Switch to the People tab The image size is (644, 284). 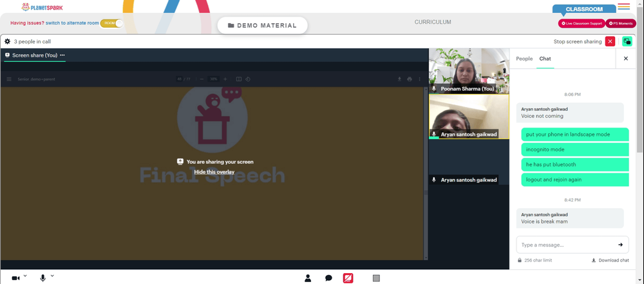(x=524, y=59)
